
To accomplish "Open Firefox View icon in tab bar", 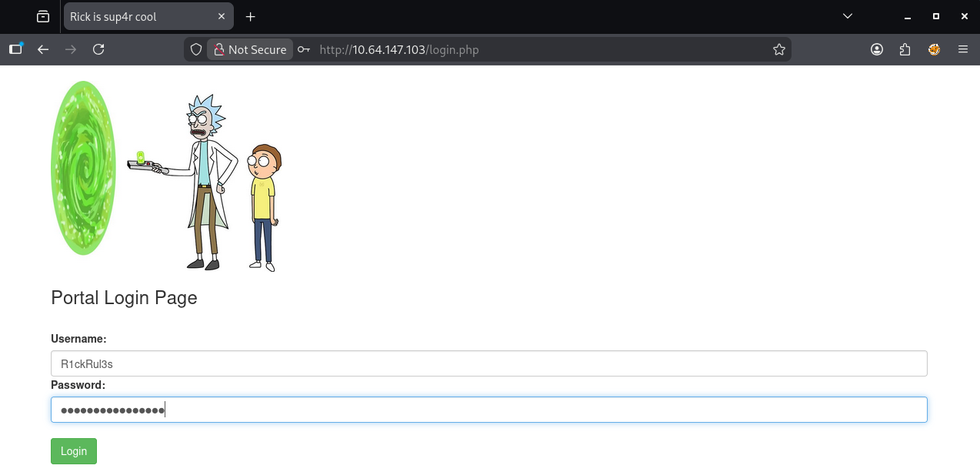I will click(43, 16).
